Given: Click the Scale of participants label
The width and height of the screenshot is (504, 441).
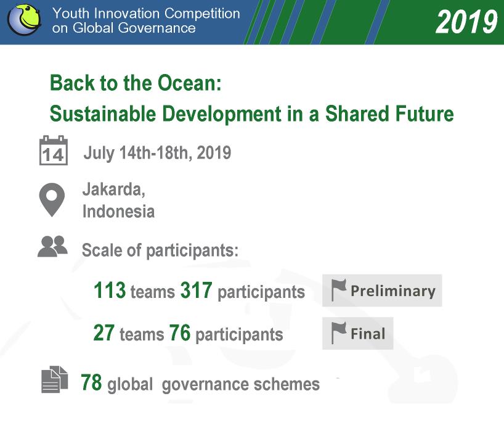Looking at the screenshot, I should (160, 250).
